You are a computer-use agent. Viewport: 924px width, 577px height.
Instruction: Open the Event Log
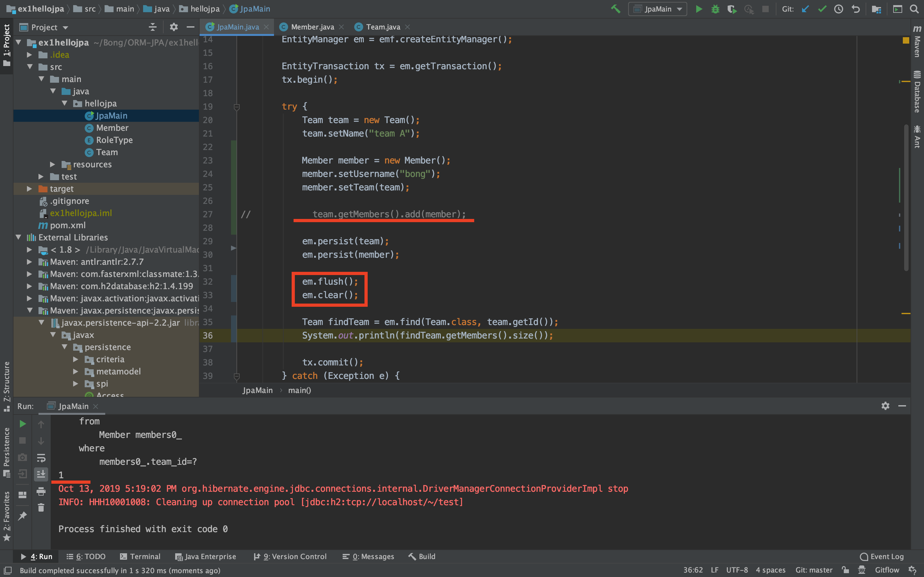(882, 556)
